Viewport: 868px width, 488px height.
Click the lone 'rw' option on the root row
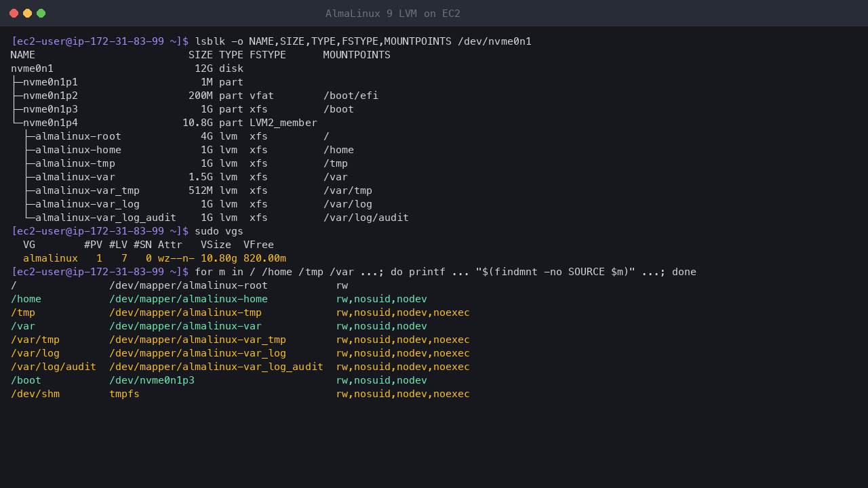click(342, 285)
